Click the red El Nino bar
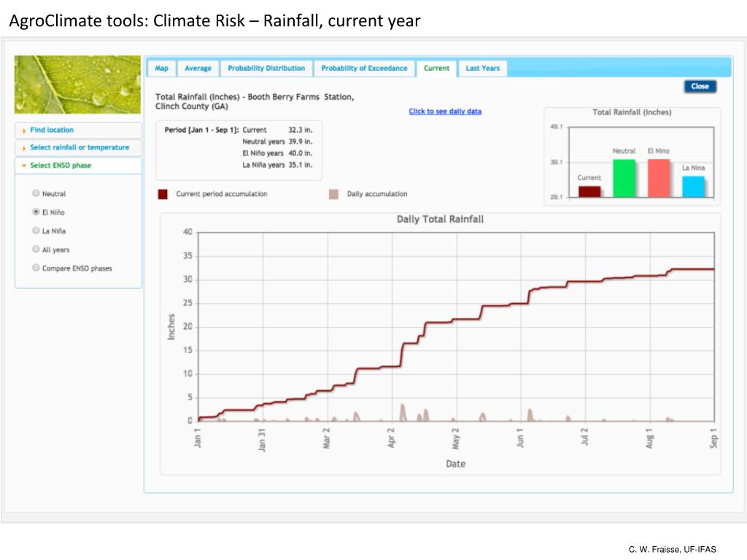Viewport: 747px width, 560px height. 659,178
